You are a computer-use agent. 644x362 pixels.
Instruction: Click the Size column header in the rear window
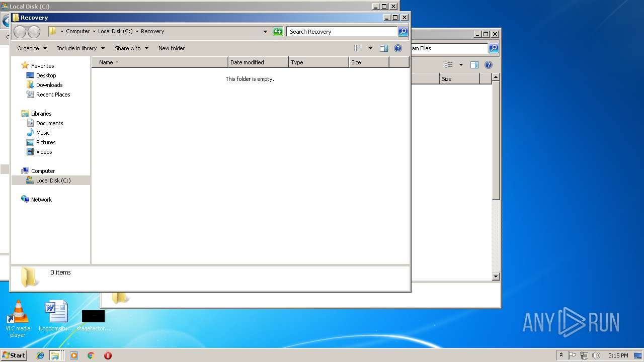point(459,79)
